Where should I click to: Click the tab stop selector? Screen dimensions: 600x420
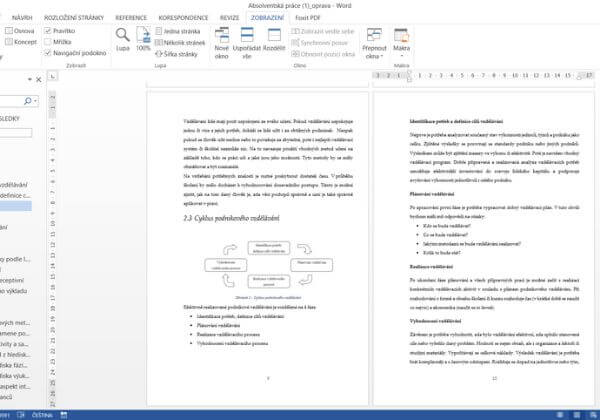[x=52, y=76]
